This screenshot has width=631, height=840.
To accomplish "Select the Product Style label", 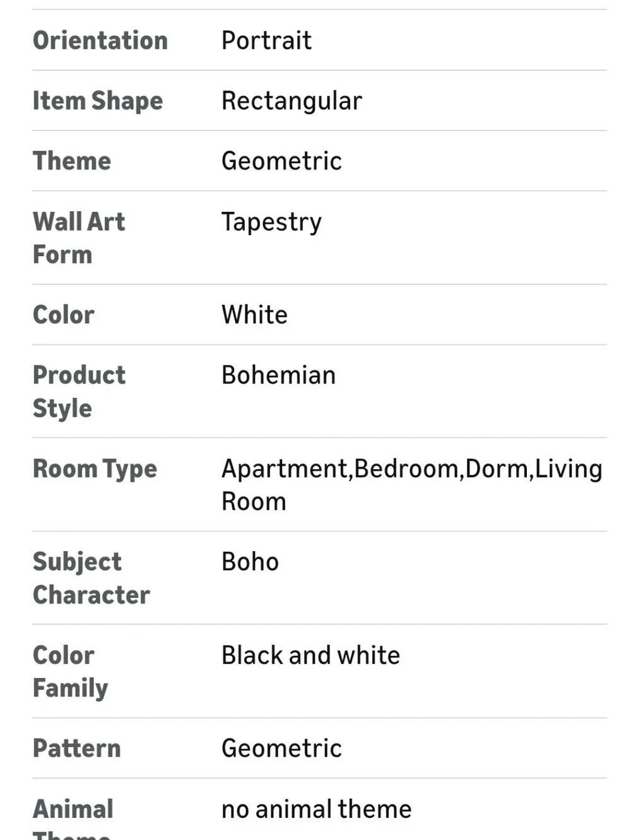I will click(x=80, y=391).
